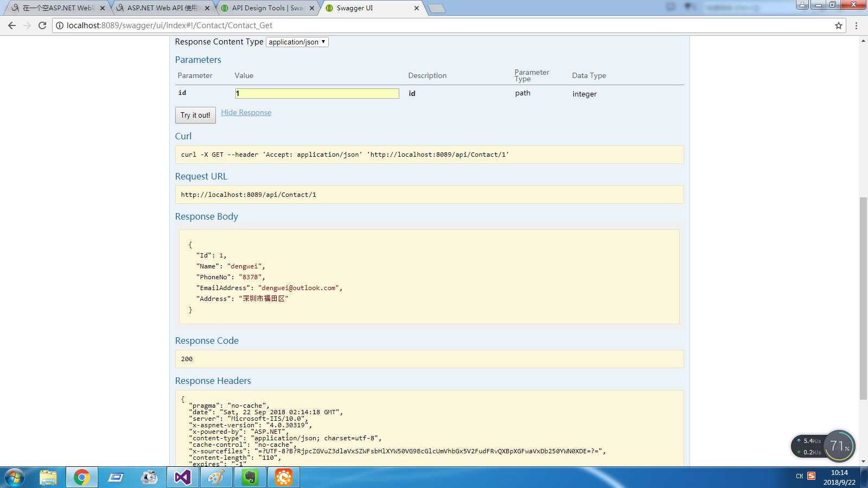This screenshot has width=868, height=488.
Task: Close the 在一个空ASP.NET Web tab
Action: pos(103,8)
